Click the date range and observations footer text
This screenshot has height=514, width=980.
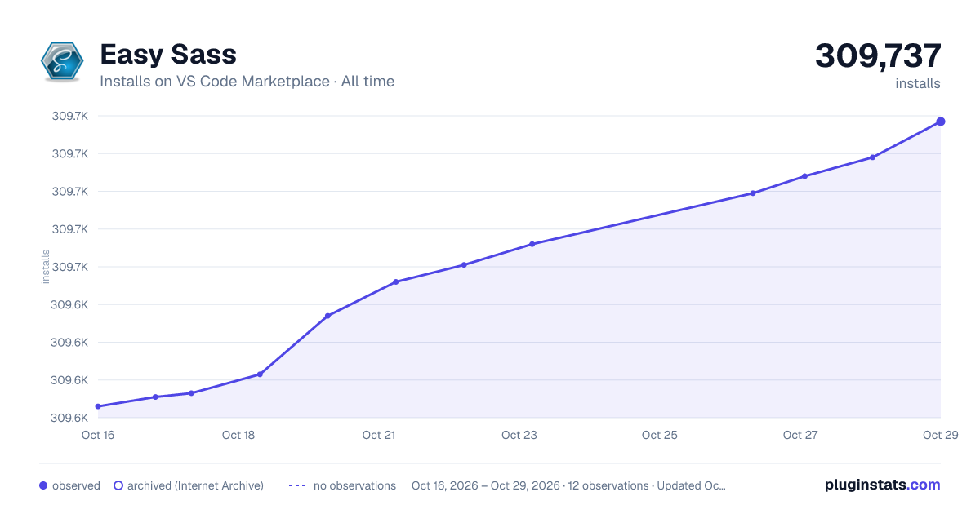[568, 485]
